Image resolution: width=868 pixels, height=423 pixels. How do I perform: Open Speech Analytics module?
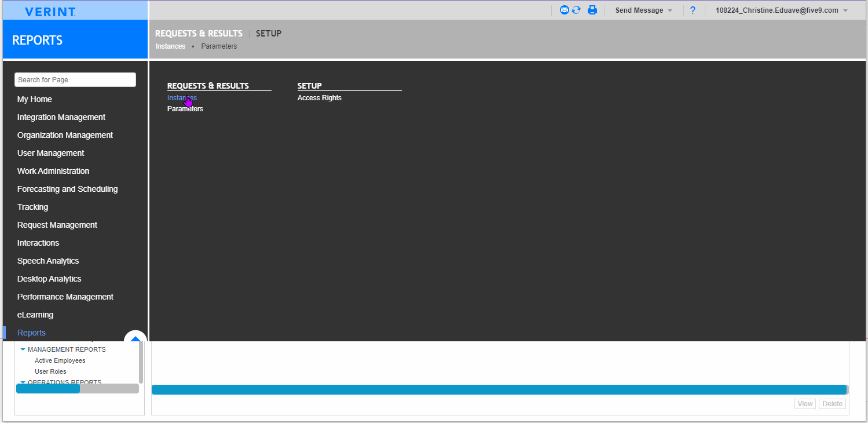point(48,261)
